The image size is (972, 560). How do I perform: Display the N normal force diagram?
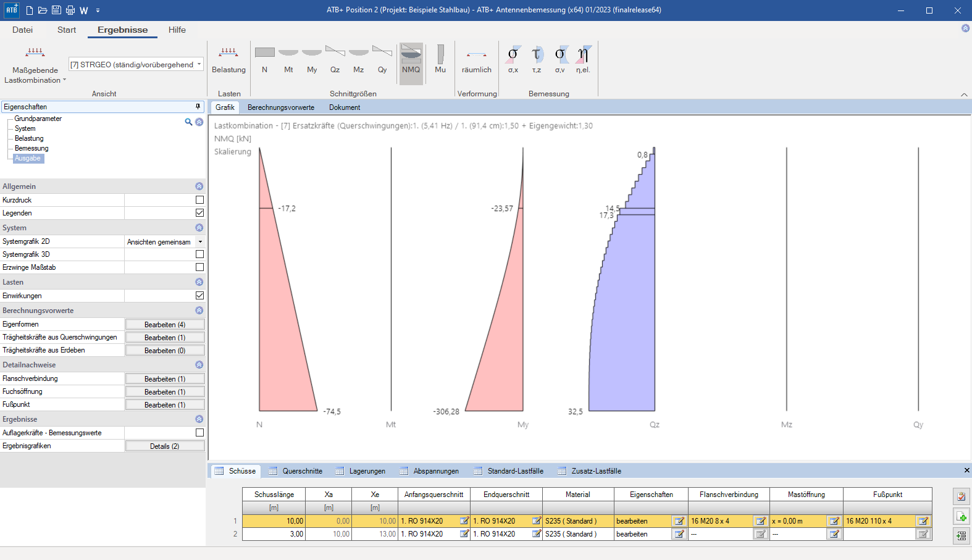pyautogui.click(x=264, y=59)
